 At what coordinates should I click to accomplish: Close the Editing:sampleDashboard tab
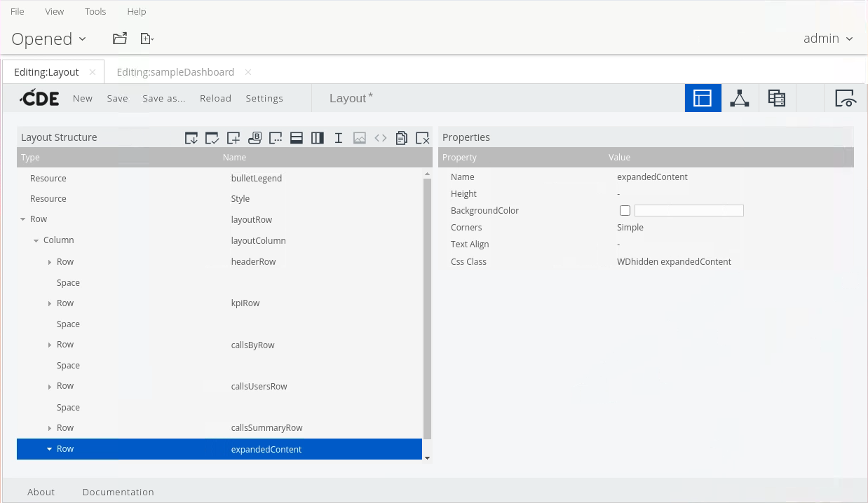pyautogui.click(x=248, y=71)
